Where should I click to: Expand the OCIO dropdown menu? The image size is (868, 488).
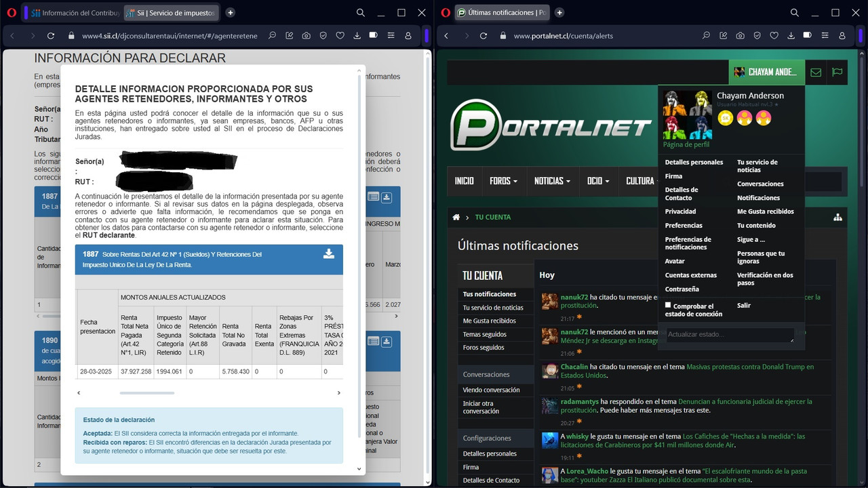point(599,181)
